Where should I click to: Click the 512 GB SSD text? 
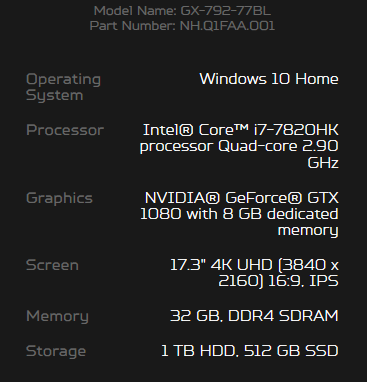pyautogui.click(x=291, y=351)
